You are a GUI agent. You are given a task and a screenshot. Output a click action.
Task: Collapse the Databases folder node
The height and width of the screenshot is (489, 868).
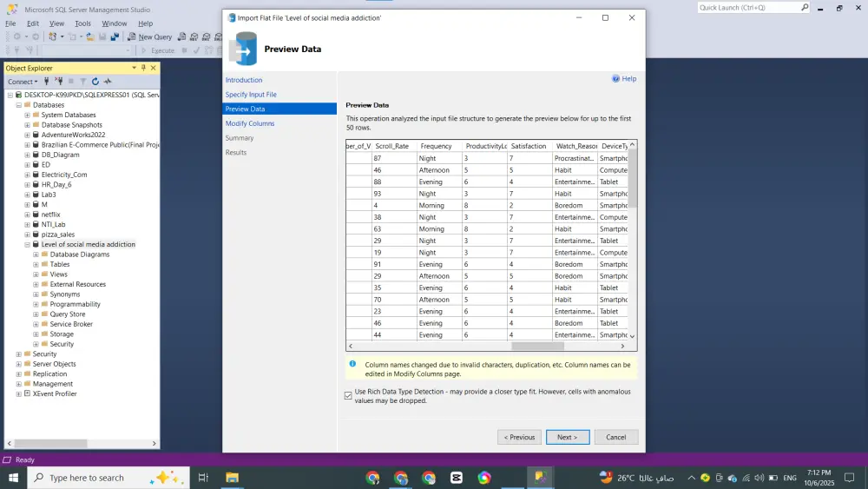19,105
